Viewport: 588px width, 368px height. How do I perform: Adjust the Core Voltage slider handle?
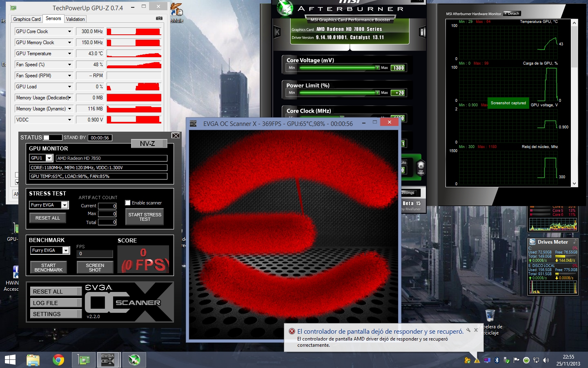tap(377, 67)
